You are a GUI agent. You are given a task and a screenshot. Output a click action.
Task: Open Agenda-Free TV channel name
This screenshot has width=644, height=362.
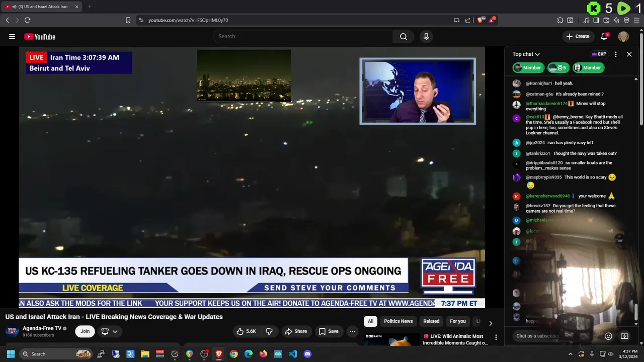click(42, 328)
